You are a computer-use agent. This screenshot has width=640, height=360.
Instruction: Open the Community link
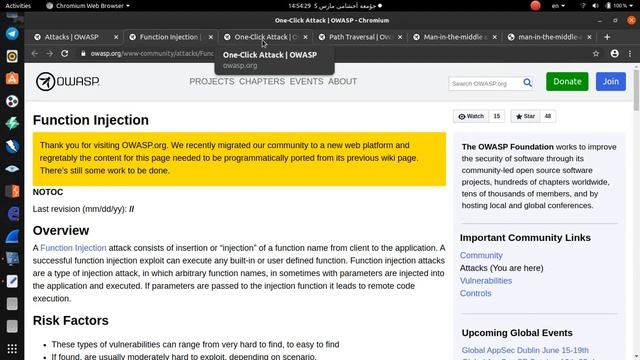(x=481, y=255)
